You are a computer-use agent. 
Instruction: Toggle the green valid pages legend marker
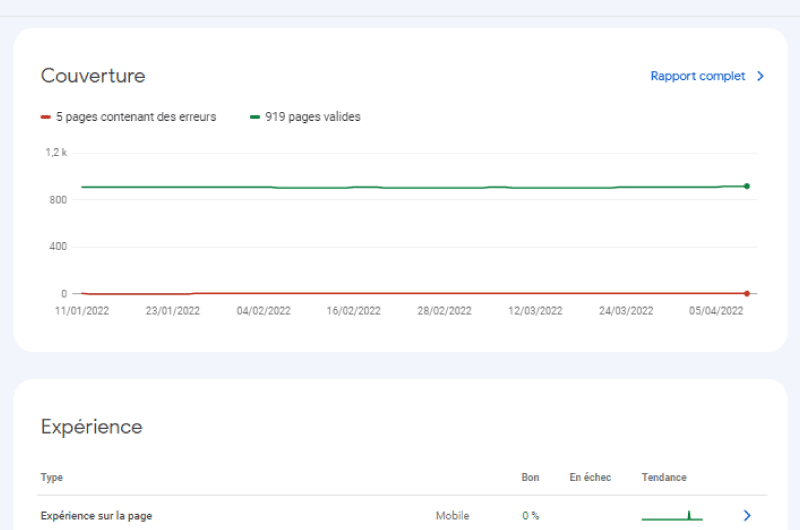coord(255,117)
